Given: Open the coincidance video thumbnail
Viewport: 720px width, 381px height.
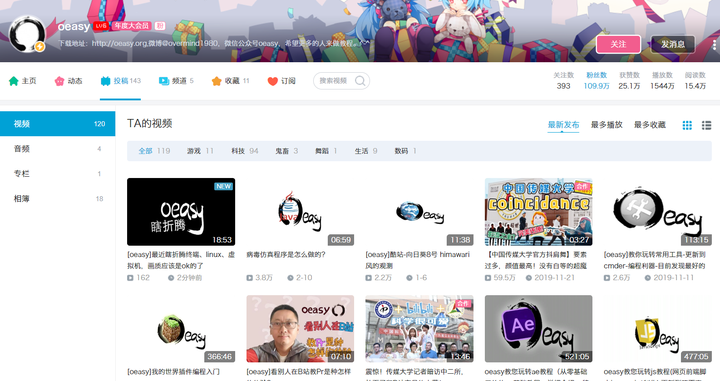Looking at the screenshot, I should pyautogui.click(x=539, y=212).
